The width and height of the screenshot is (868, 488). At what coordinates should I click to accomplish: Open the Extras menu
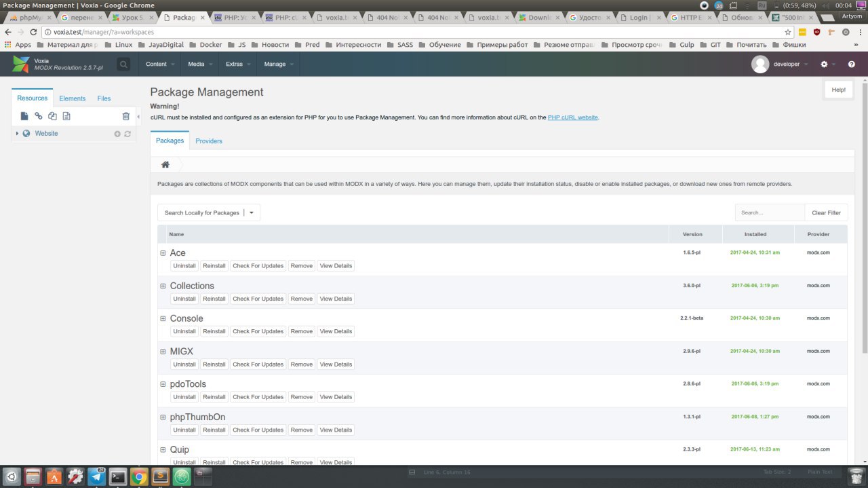pyautogui.click(x=238, y=64)
